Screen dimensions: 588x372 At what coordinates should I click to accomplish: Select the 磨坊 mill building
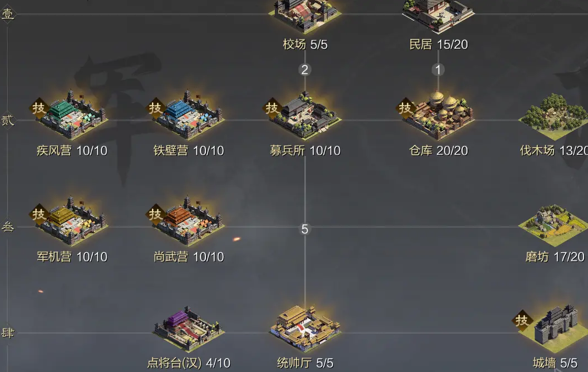point(554,224)
